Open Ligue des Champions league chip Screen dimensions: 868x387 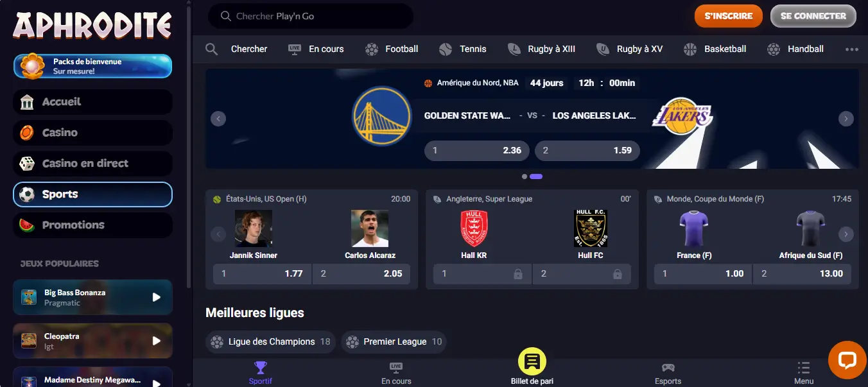[x=270, y=341]
